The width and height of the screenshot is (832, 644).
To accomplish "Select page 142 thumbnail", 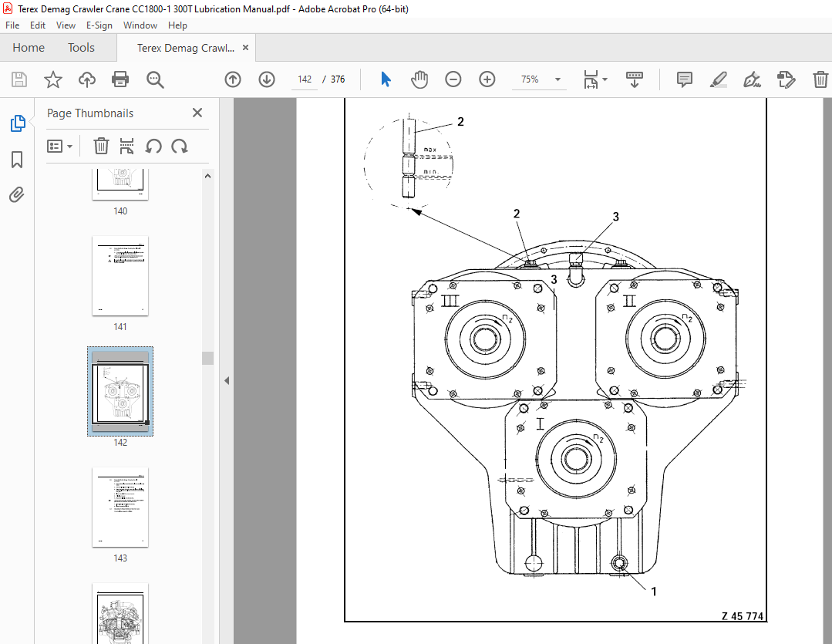I will [120, 392].
